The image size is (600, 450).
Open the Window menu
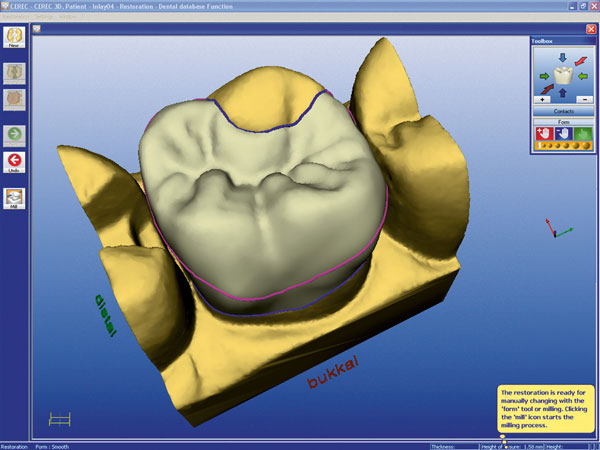[x=70, y=17]
